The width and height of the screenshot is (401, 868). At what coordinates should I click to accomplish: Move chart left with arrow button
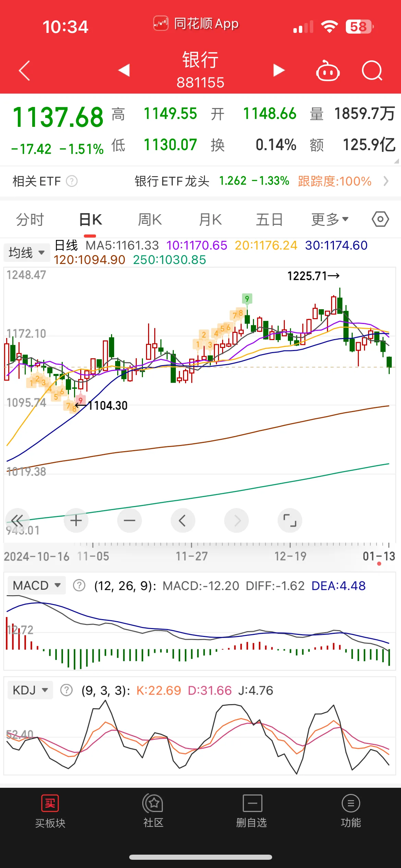click(x=183, y=520)
